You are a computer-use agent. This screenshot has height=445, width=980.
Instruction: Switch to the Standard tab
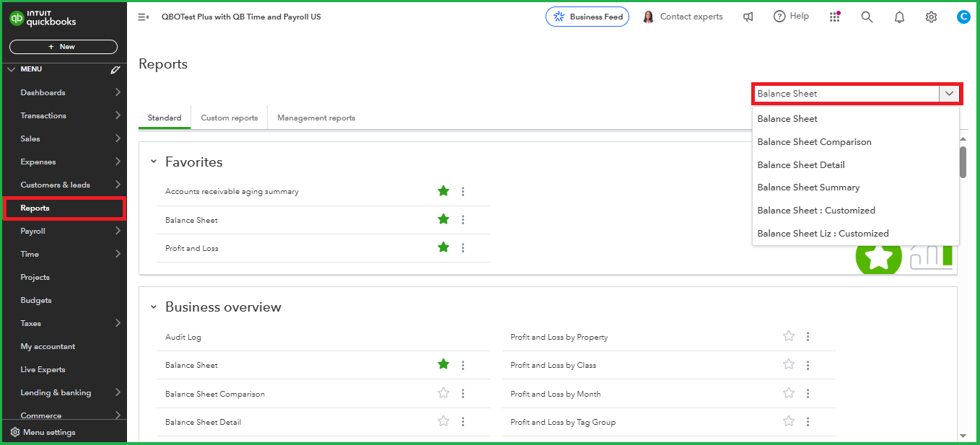(x=165, y=118)
